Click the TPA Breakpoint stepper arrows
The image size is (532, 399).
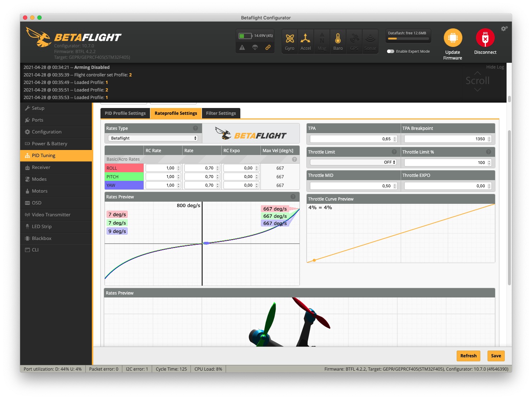click(489, 139)
